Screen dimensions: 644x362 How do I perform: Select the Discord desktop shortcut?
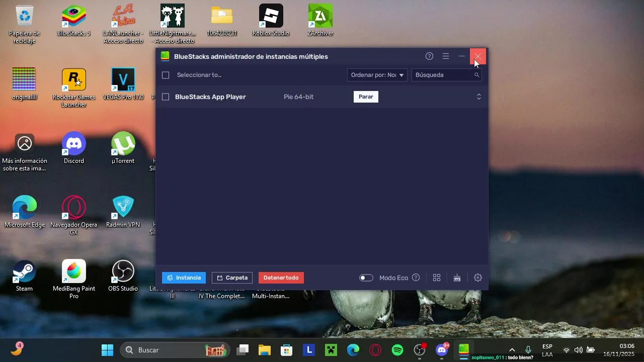(x=74, y=148)
